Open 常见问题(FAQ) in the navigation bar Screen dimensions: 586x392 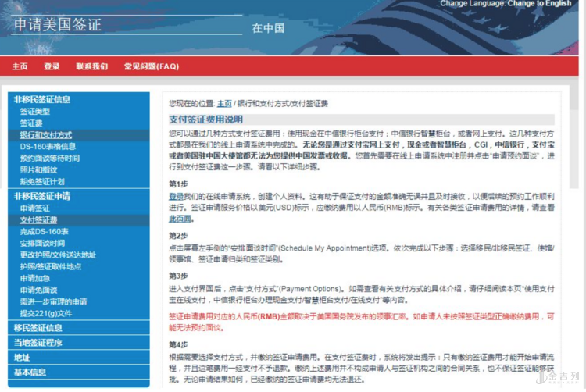click(x=151, y=66)
